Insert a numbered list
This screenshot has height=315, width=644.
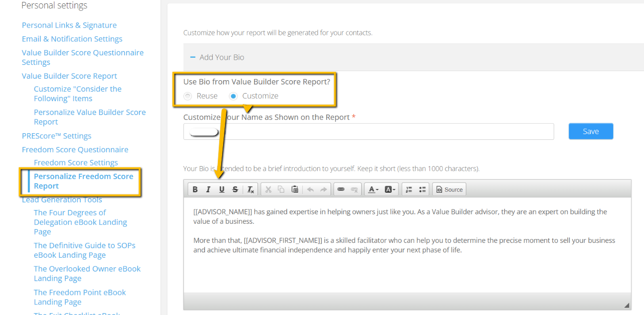click(x=408, y=189)
